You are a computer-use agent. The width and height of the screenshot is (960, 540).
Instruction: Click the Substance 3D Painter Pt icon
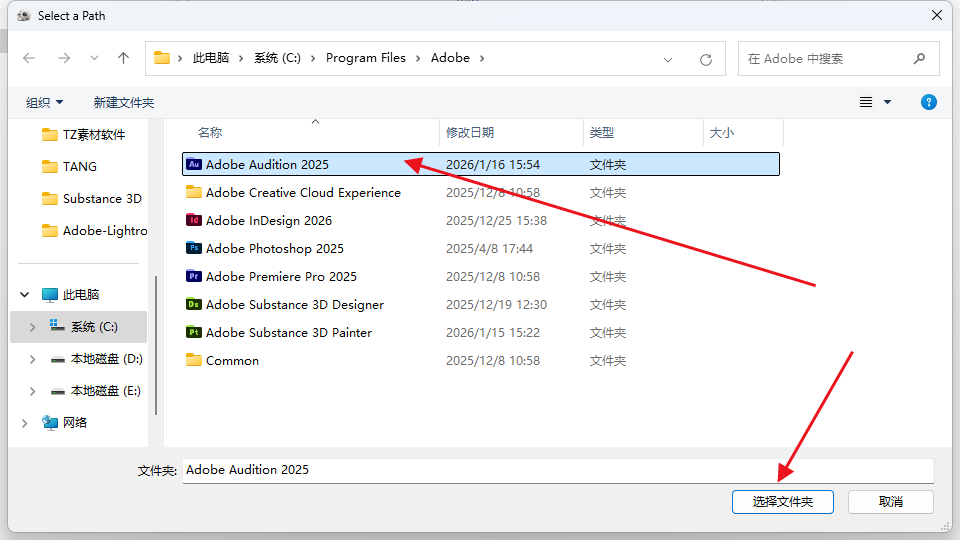pyautogui.click(x=193, y=332)
